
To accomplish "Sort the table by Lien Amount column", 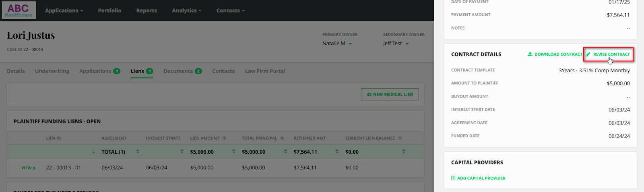I will pos(234,152).
